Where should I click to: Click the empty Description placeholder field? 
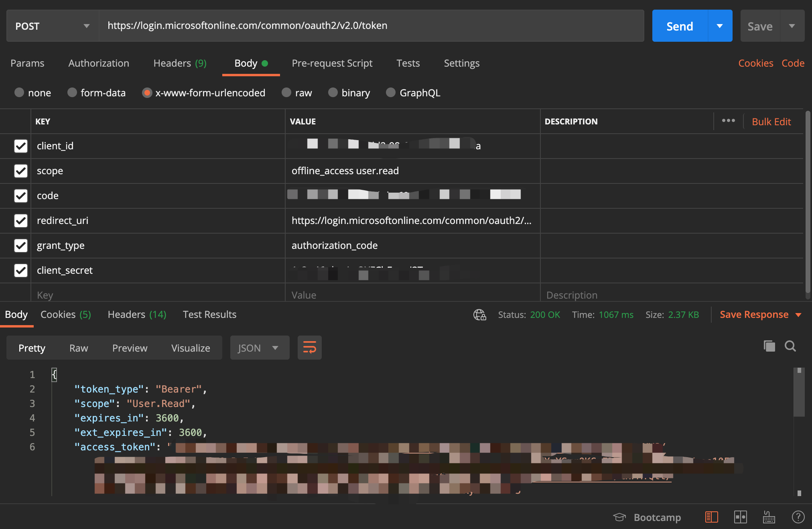coord(672,295)
